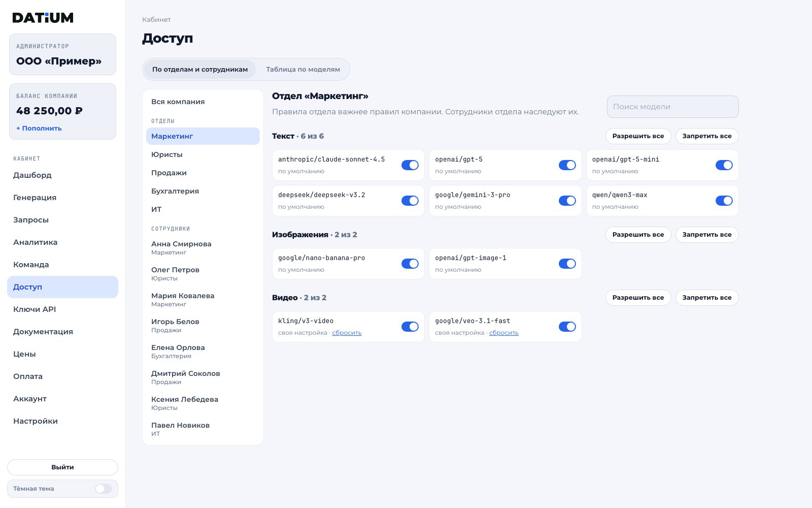Click Разрешить все for Изображения

click(638, 235)
